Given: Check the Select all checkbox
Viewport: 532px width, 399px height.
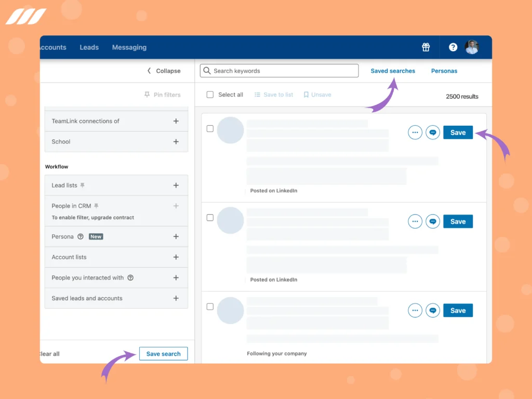Looking at the screenshot, I should [x=210, y=95].
